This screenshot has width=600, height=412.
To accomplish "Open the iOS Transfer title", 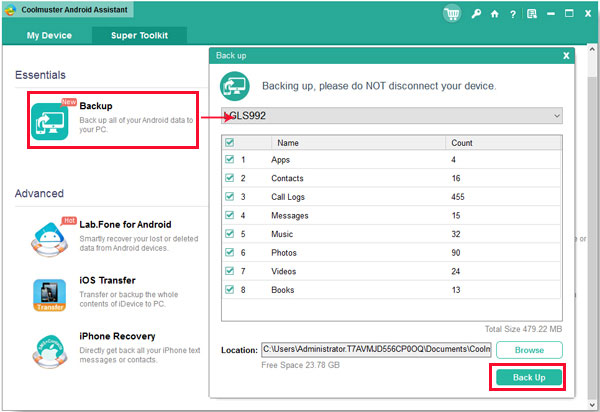I will [x=108, y=280].
